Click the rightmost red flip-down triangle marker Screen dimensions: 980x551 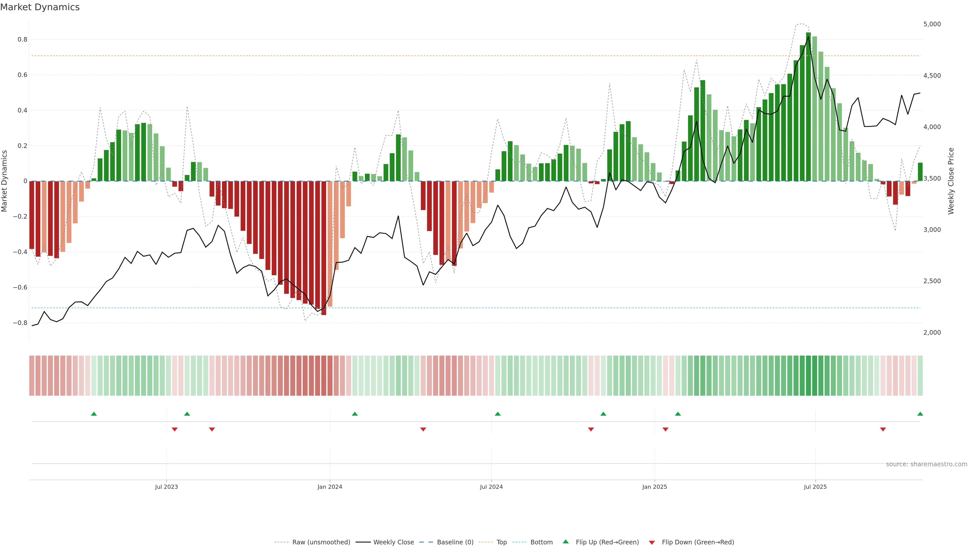(883, 429)
